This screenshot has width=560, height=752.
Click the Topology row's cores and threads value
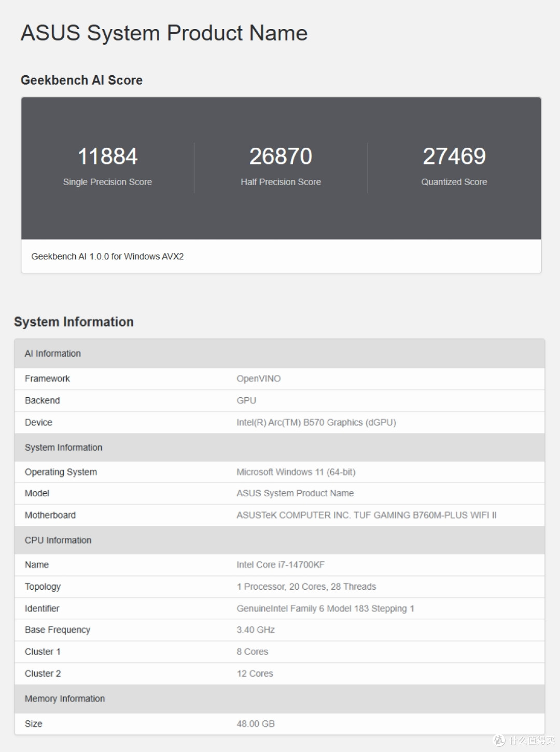pos(306,587)
